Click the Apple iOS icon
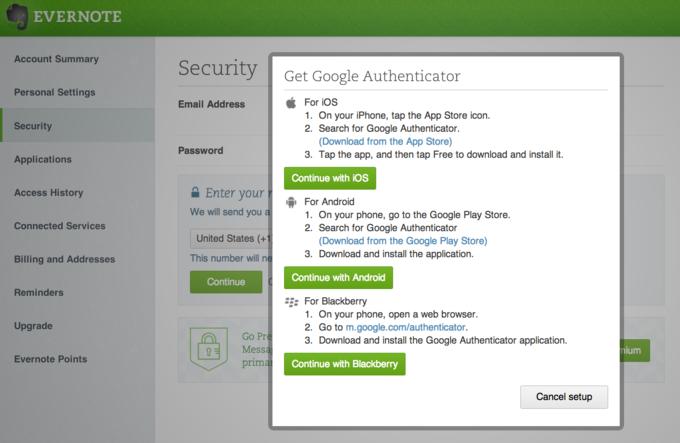The image size is (680, 443). (x=292, y=102)
